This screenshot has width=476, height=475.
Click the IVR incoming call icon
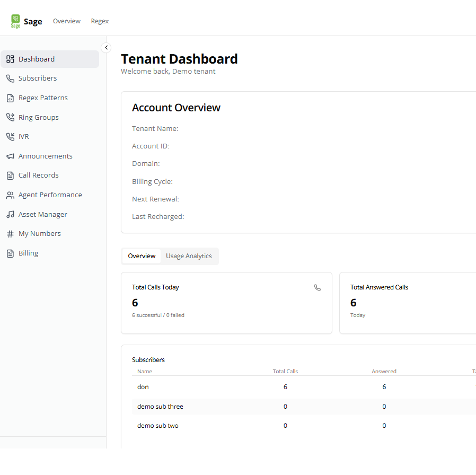click(10, 137)
